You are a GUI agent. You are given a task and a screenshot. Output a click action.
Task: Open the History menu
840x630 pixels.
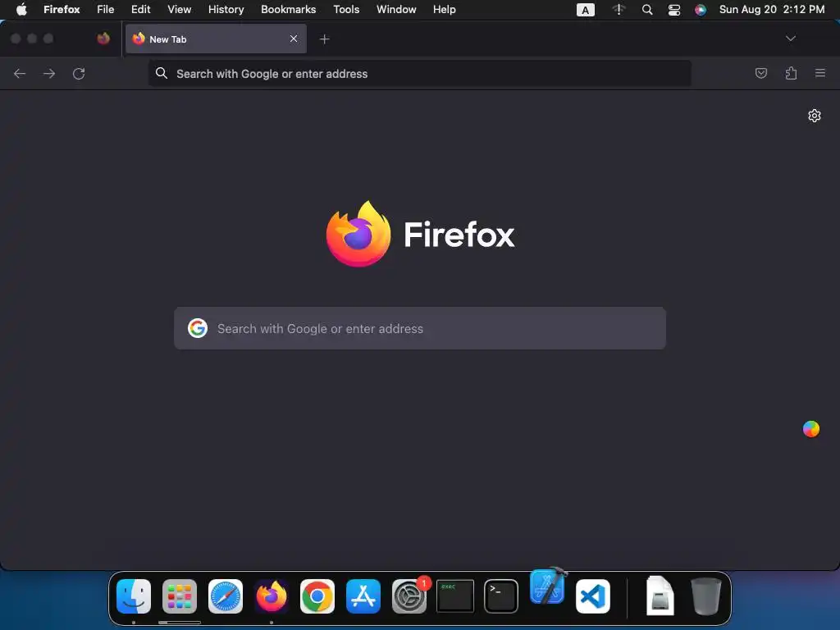point(226,9)
